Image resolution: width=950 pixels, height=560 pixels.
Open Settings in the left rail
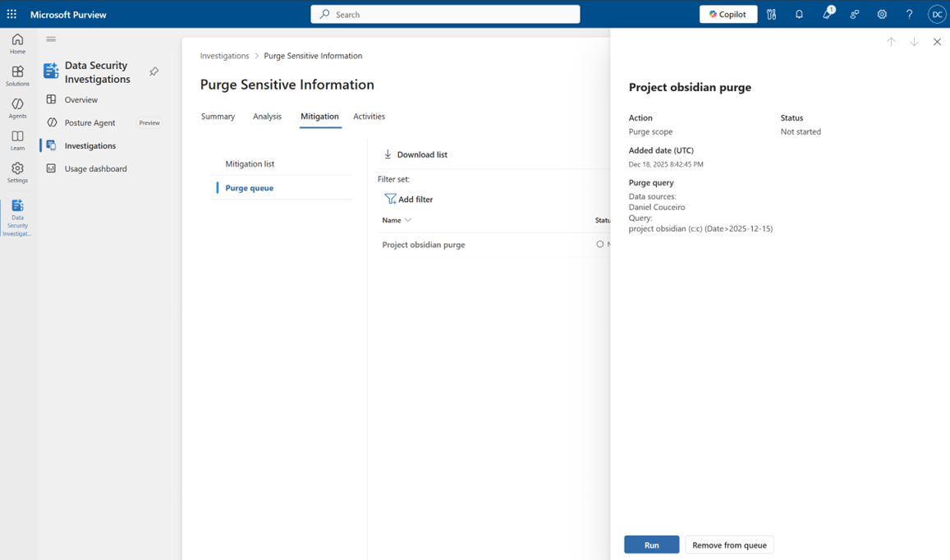pos(17,172)
